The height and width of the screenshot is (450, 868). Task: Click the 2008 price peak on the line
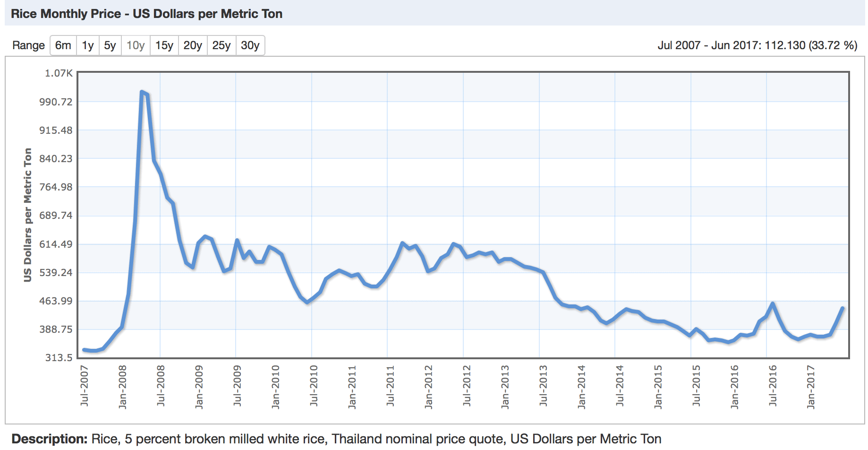(x=142, y=92)
